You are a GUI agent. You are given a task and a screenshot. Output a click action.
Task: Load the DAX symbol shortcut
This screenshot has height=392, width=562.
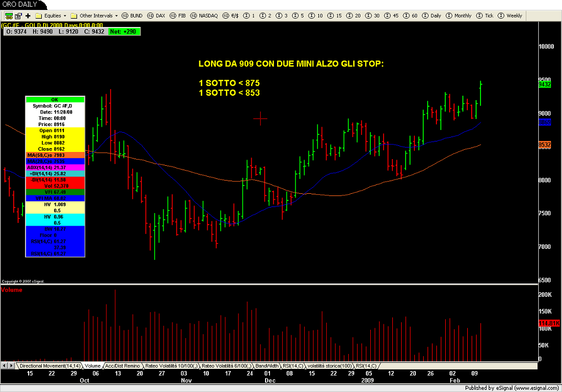[x=156, y=16]
